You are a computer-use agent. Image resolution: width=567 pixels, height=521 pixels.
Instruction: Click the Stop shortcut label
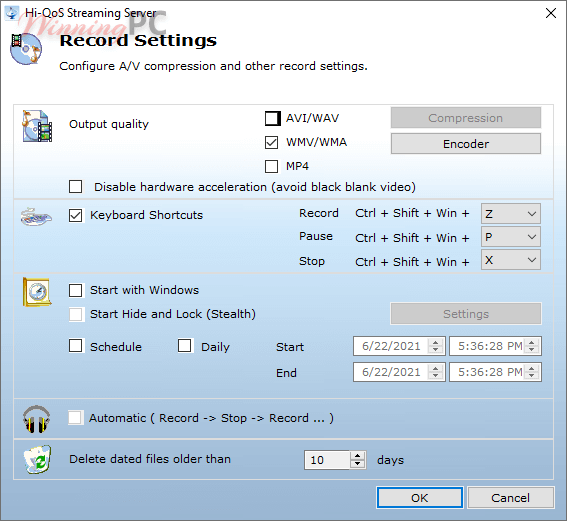312,261
